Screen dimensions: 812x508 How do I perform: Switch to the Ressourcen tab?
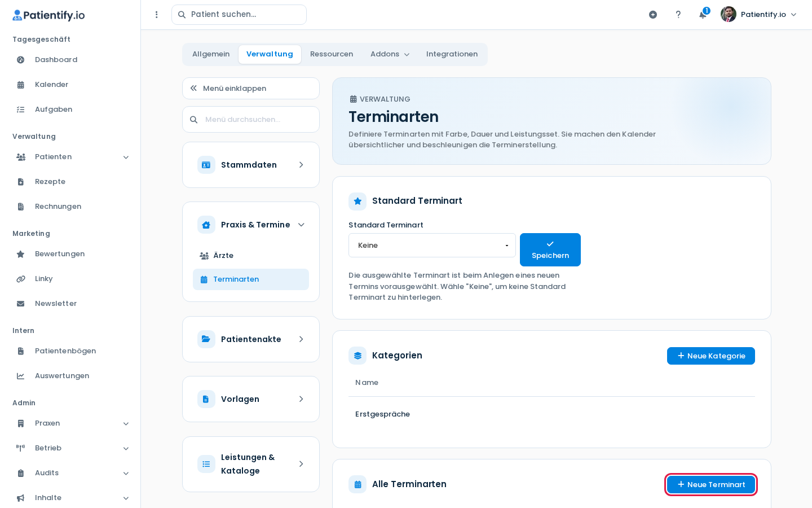point(332,54)
